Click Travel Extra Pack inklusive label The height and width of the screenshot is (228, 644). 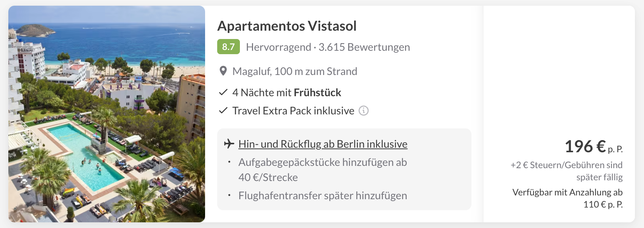293,111
